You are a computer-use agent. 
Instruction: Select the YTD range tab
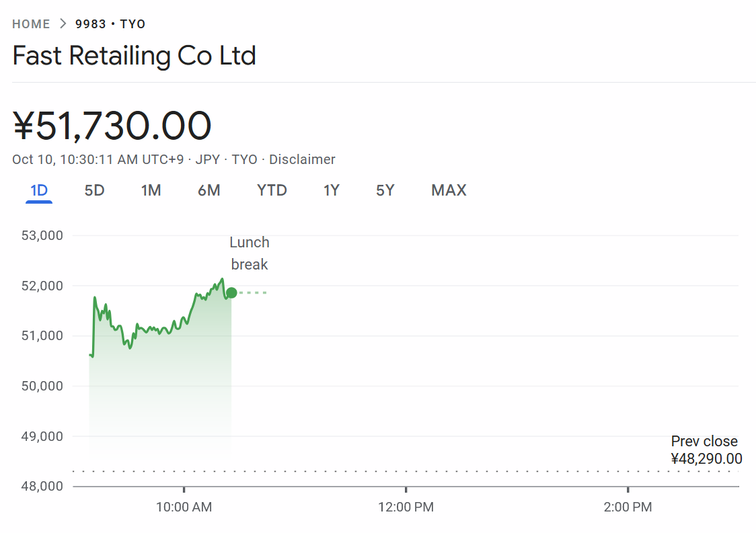click(x=272, y=190)
